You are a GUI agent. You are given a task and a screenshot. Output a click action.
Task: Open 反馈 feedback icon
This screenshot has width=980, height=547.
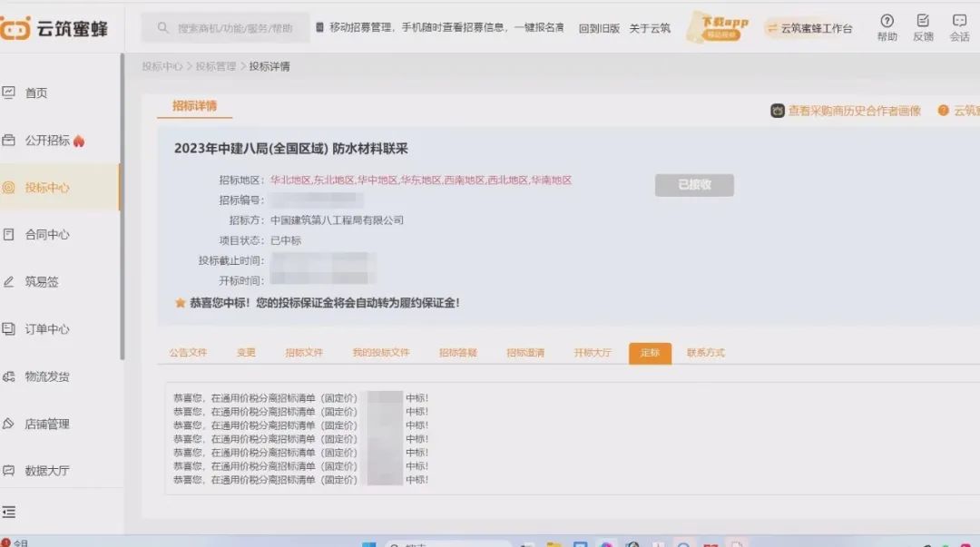(x=923, y=21)
